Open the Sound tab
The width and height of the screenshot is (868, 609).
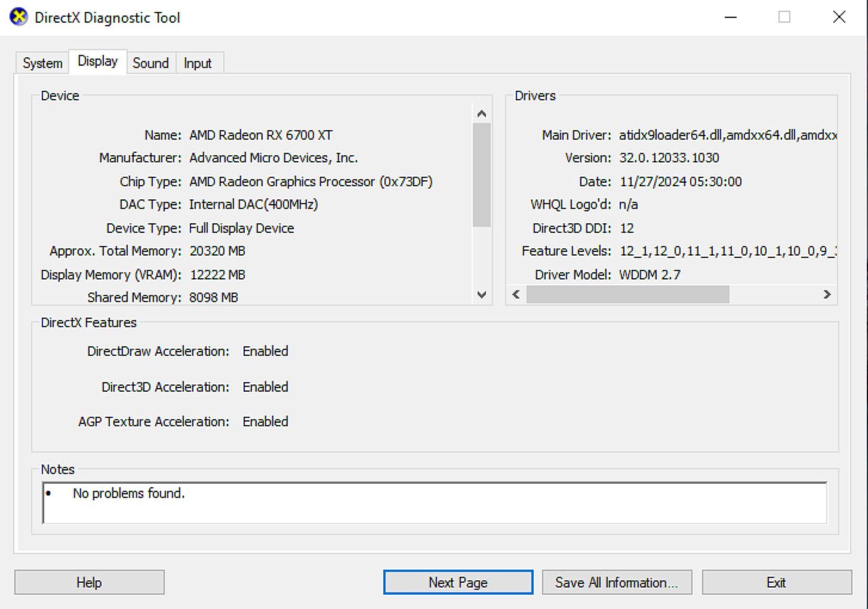click(x=150, y=63)
